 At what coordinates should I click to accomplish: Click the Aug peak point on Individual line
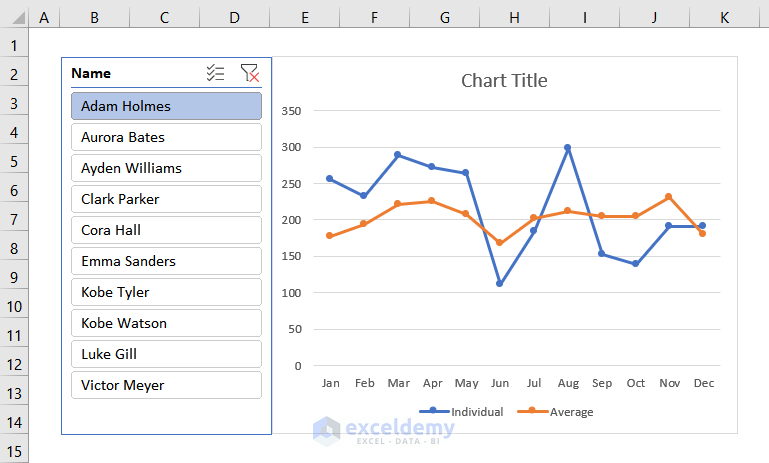(x=568, y=148)
